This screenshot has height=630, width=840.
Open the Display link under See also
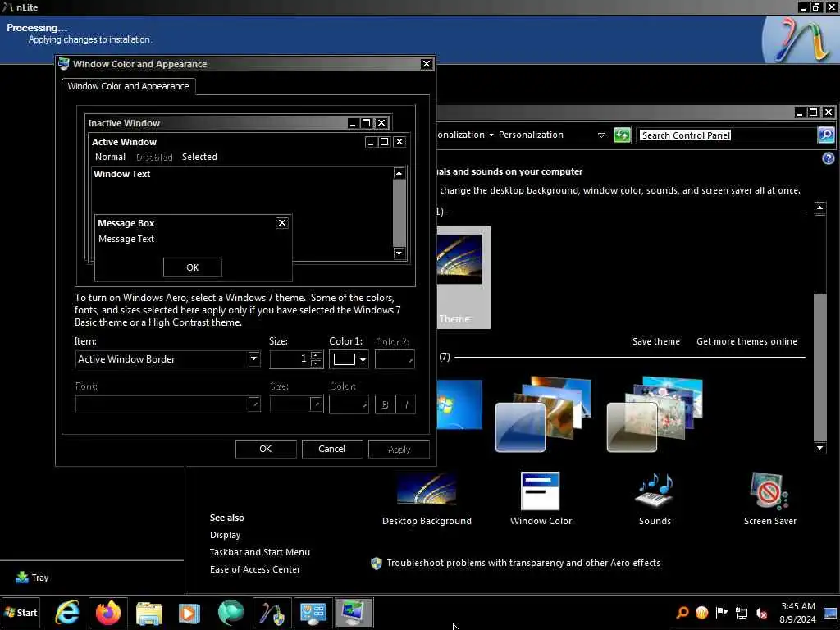point(225,535)
